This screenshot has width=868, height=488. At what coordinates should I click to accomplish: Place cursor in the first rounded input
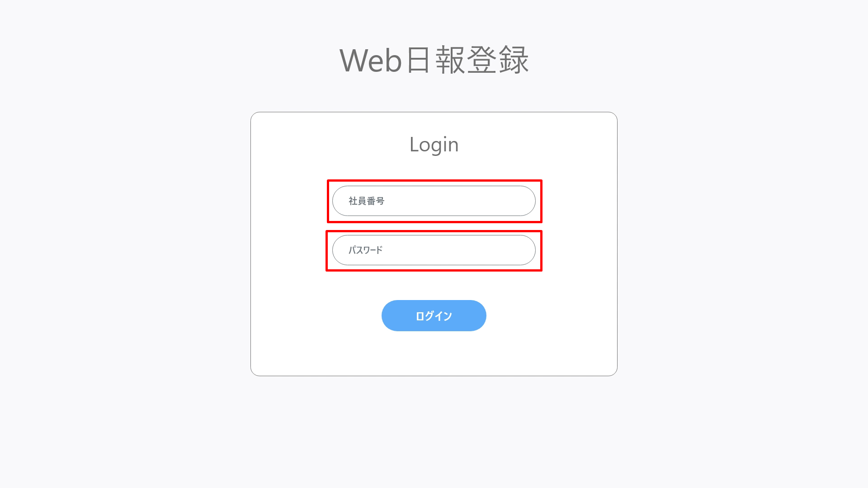pos(434,201)
